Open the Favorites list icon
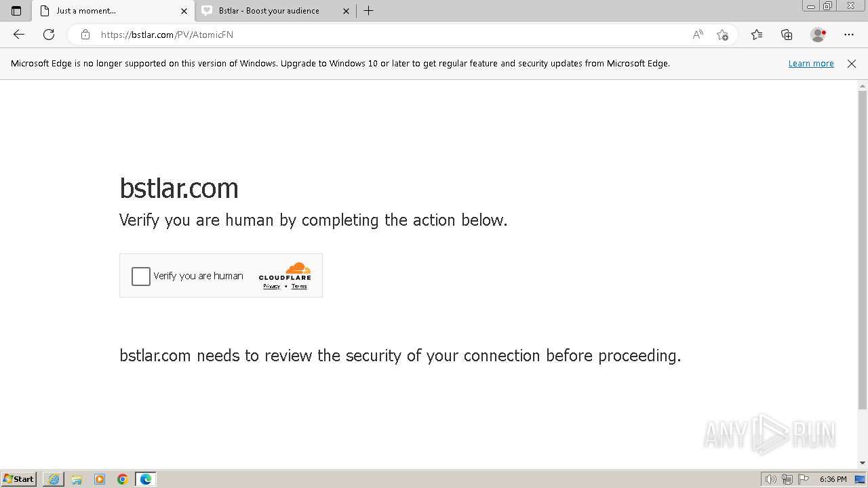 pos(757,35)
